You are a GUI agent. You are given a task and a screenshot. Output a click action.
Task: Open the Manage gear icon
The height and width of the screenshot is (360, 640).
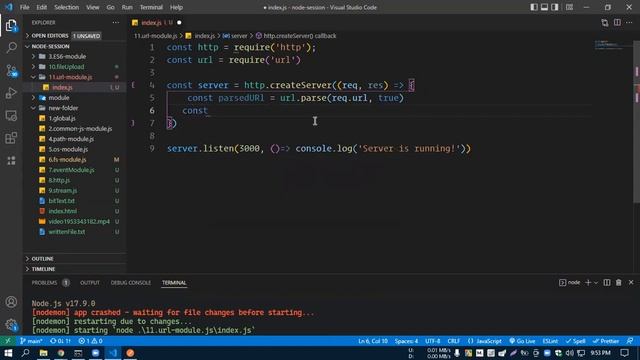11,325
